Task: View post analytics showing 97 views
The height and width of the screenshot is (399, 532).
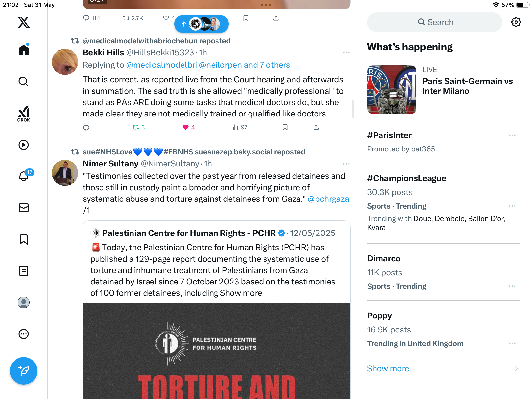Action: (240, 127)
